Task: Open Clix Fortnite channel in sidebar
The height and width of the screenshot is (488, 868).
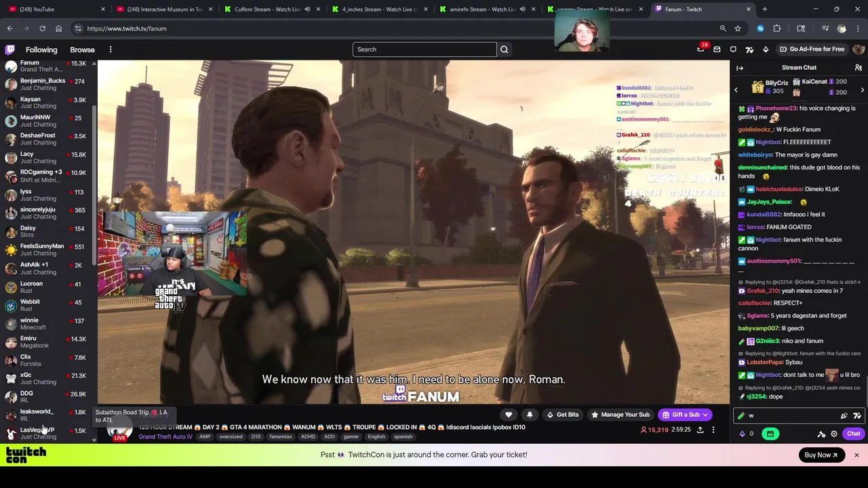Action: click(x=46, y=360)
